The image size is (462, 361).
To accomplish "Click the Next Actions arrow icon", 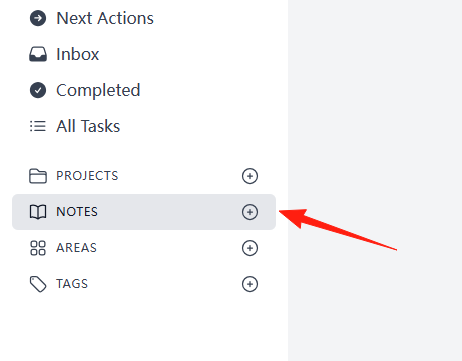I will tap(38, 18).
